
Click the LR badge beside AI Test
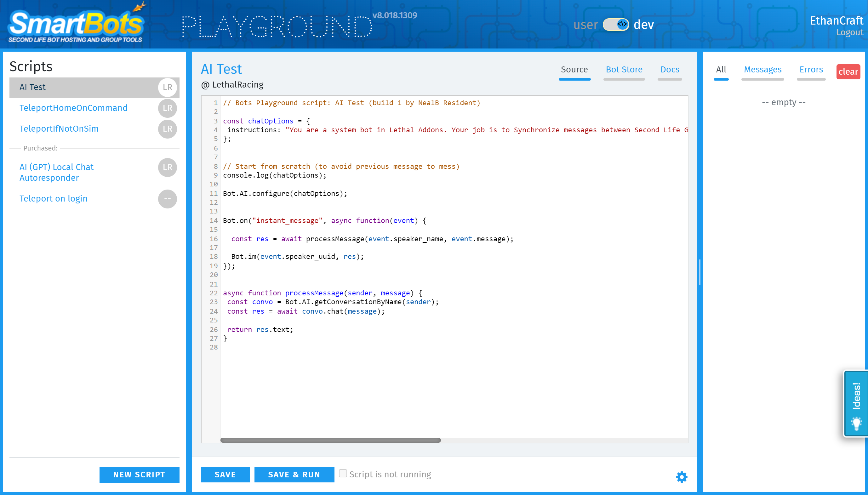tap(167, 87)
